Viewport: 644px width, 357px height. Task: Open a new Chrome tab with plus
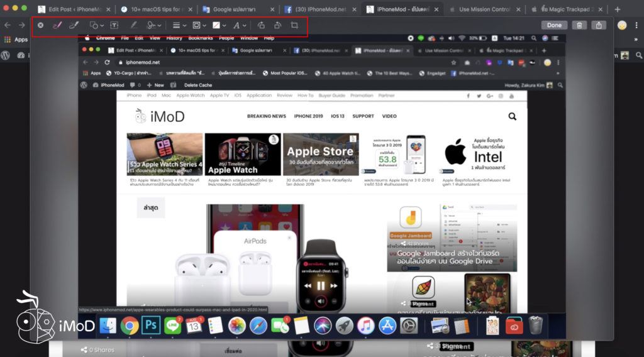tap(618, 9)
